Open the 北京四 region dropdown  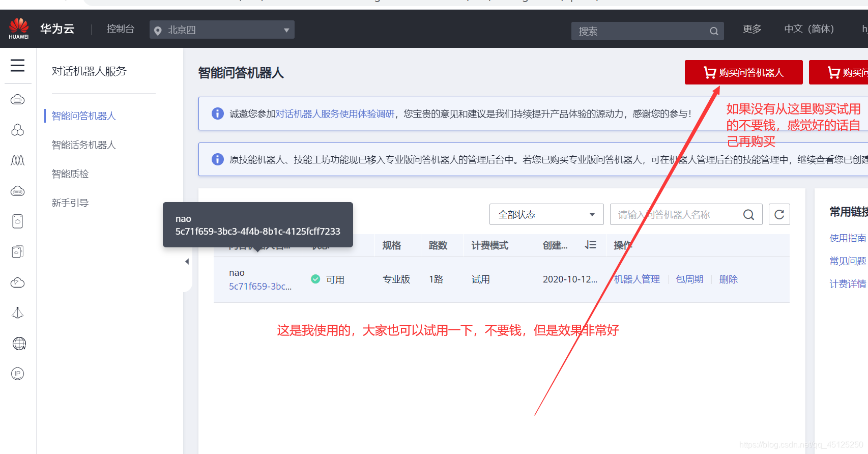pos(222,30)
